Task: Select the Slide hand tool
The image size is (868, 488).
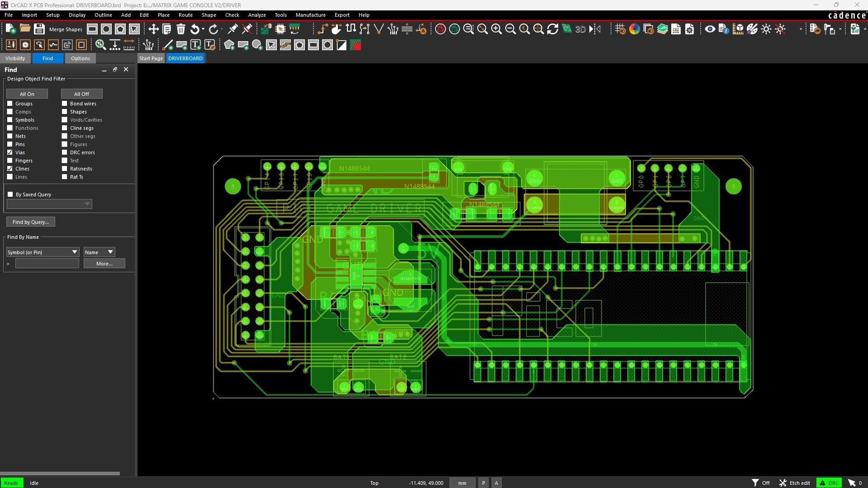Action: pyautogui.click(x=337, y=29)
